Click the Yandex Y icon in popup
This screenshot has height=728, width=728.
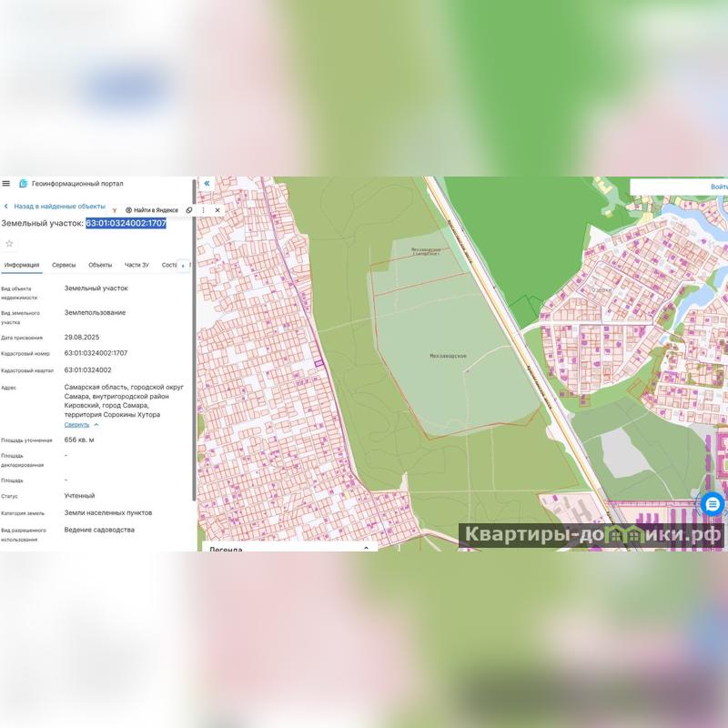[x=115, y=210]
